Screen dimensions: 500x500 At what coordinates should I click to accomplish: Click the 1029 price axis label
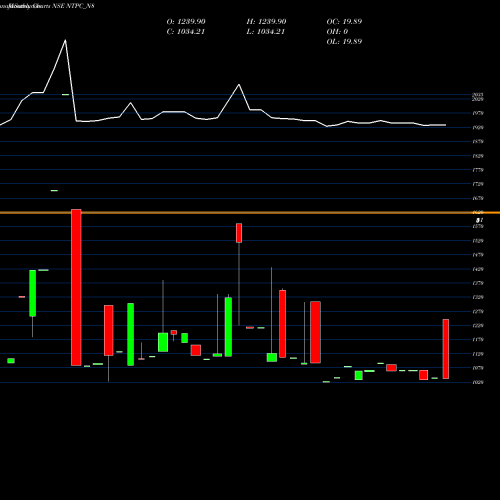(478, 382)
